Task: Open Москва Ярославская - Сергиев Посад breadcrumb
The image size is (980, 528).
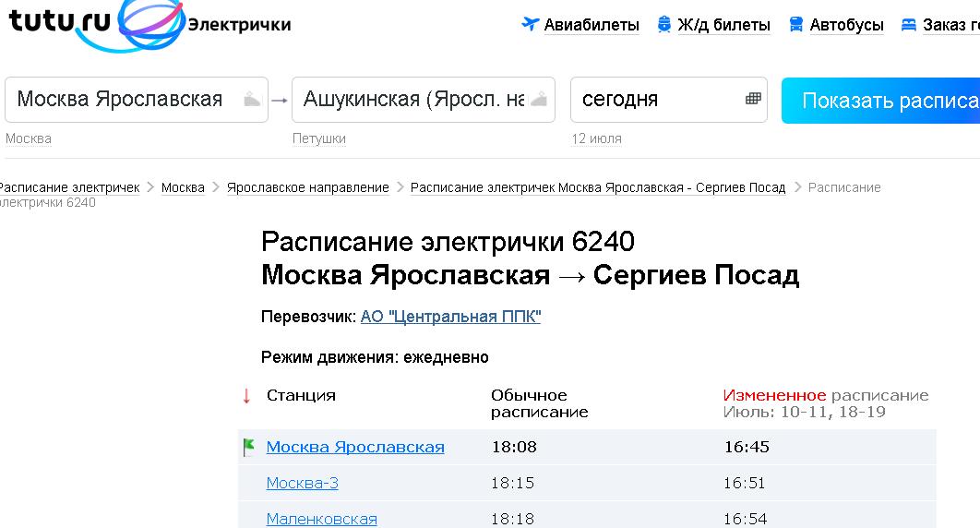Action: coord(597,187)
